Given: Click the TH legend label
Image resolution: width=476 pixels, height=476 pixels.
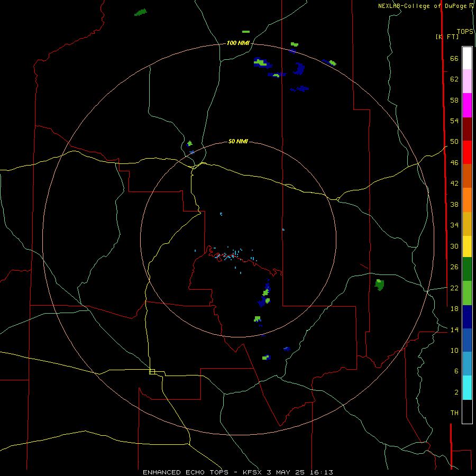Looking at the screenshot, I should coord(454,413).
